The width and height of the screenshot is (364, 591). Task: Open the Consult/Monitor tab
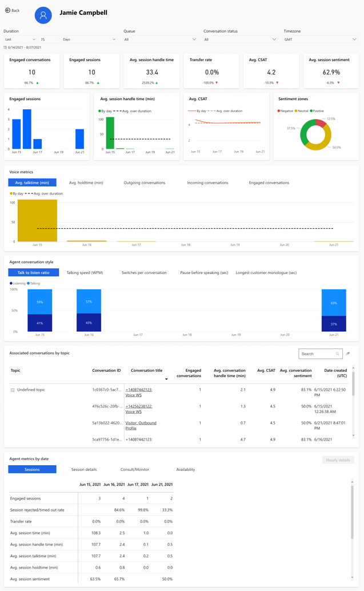(x=135, y=469)
